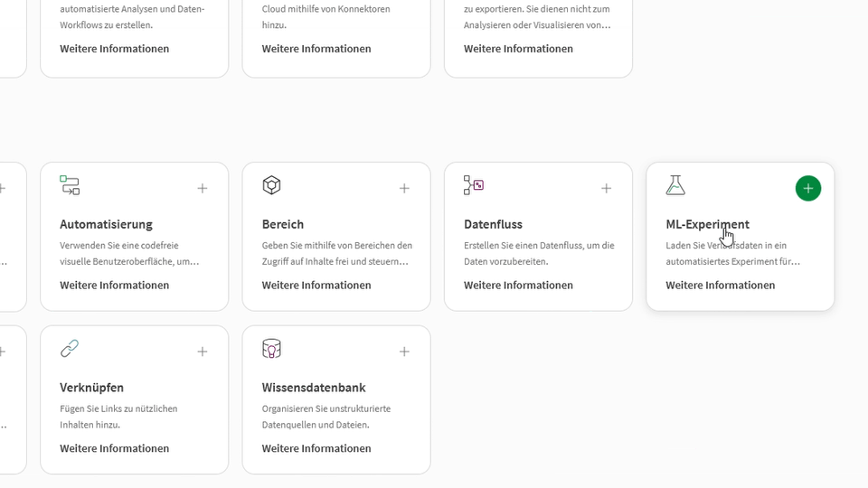Select the Wissensdatenbank card title
The width and height of the screenshot is (868, 488).
[x=314, y=388]
